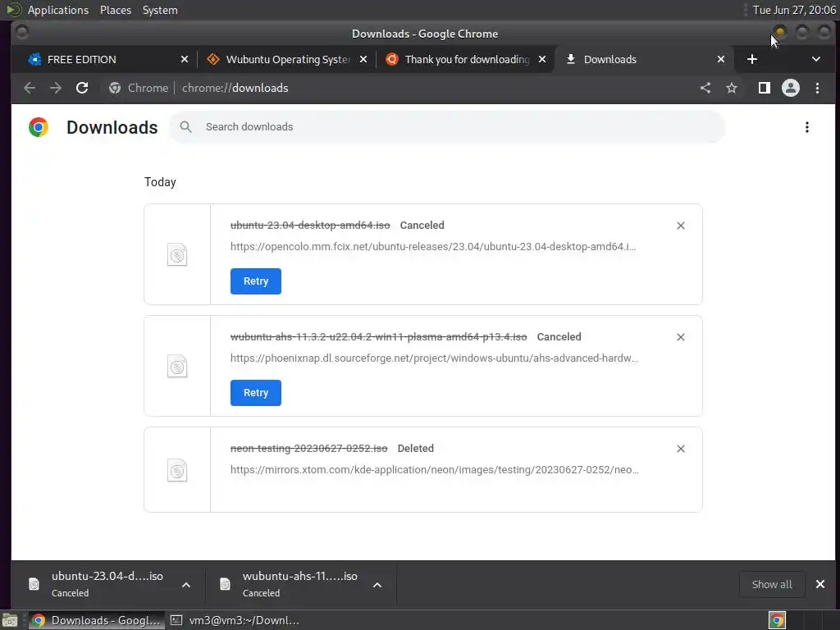Bookmark this page with the star icon
The width and height of the screenshot is (840, 630).
[x=732, y=88]
